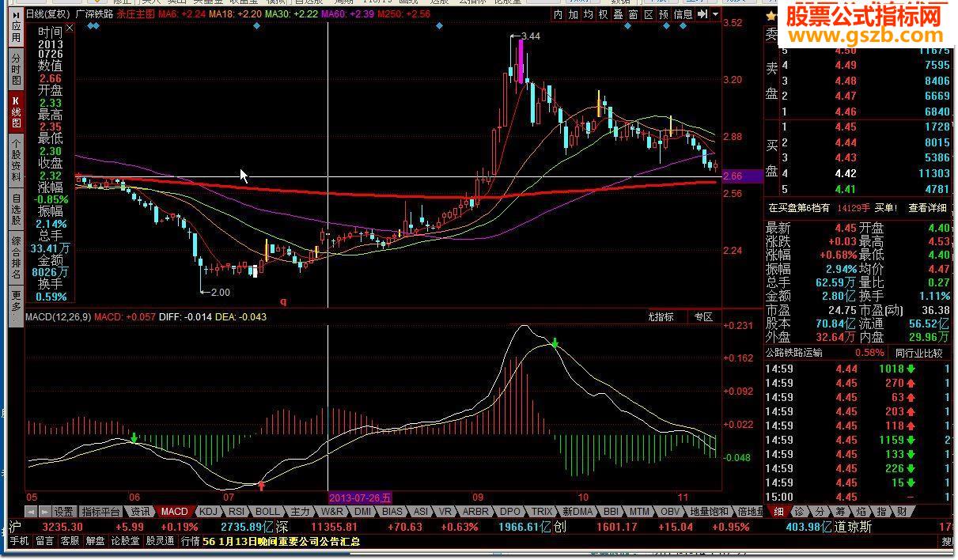Click the 叠 overlay toolbar button
This screenshot has height=560, width=958.
point(619,14)
